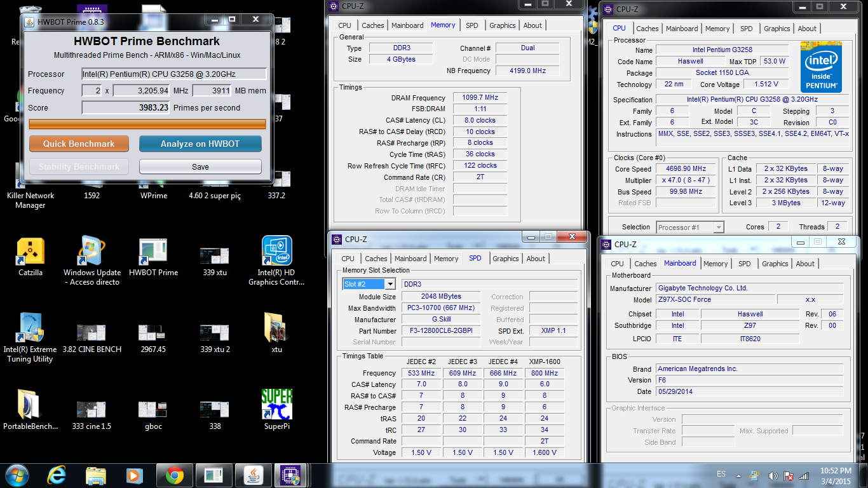Click the part number F3-12800CL6-2GBPI

click(442, 331)
